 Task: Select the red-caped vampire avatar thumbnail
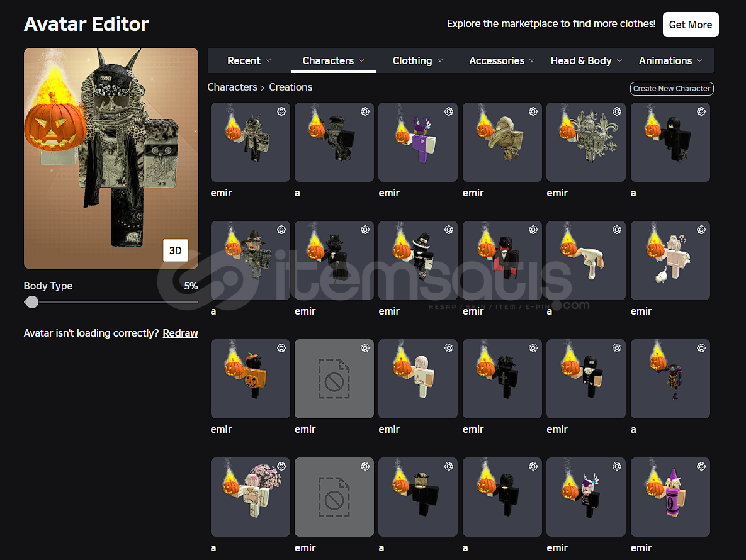502,260
